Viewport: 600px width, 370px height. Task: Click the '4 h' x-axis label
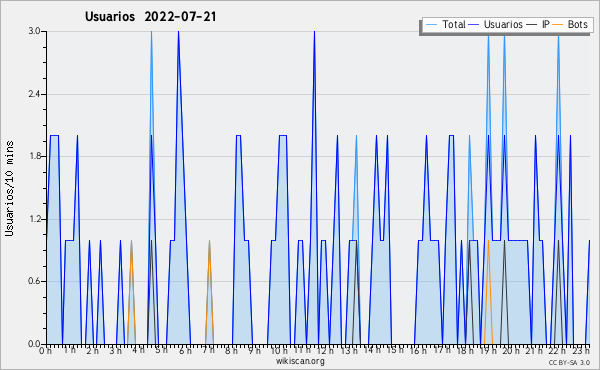click(x=139, y=350)
